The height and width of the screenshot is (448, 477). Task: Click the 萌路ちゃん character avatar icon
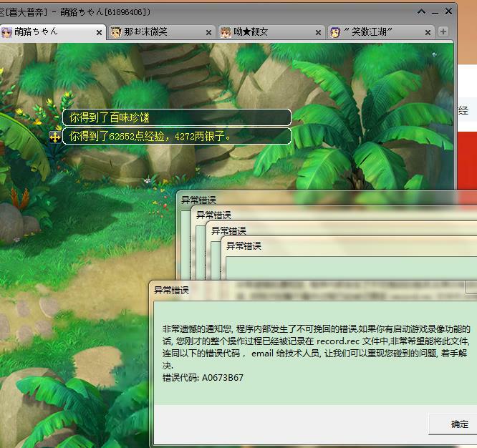tap(6, 32)
